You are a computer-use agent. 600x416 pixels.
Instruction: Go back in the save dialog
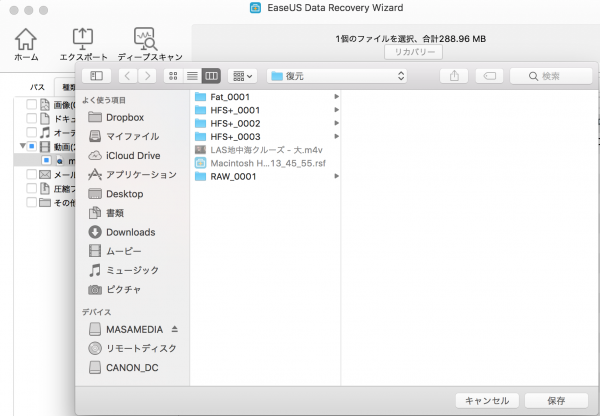(x=127, y=76)
